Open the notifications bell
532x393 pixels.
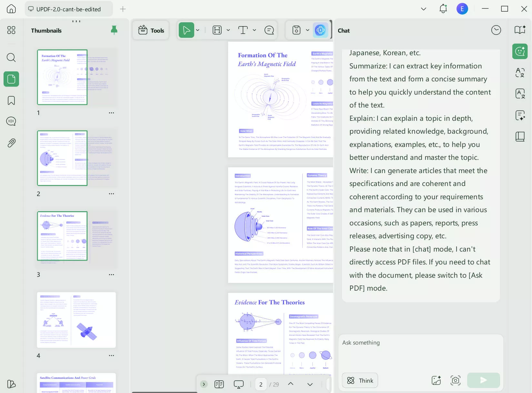pyautogui.click(x=443, y=9)
